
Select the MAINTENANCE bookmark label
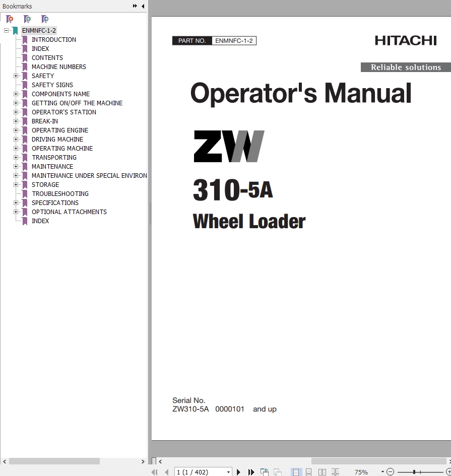52,167
